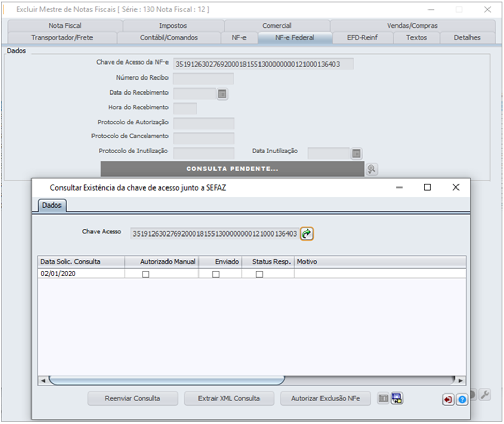Click the wrench icon in the background window
The height and width of the screenshot is (424, 504).
click(x=485, y=395)
